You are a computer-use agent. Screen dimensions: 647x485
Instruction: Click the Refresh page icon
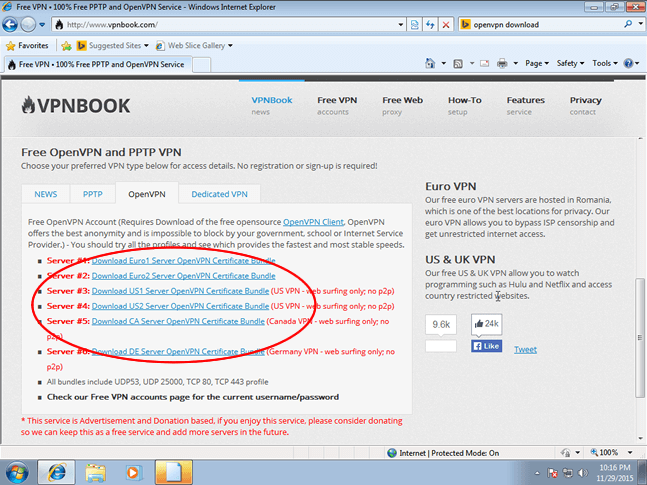(430, 25)
